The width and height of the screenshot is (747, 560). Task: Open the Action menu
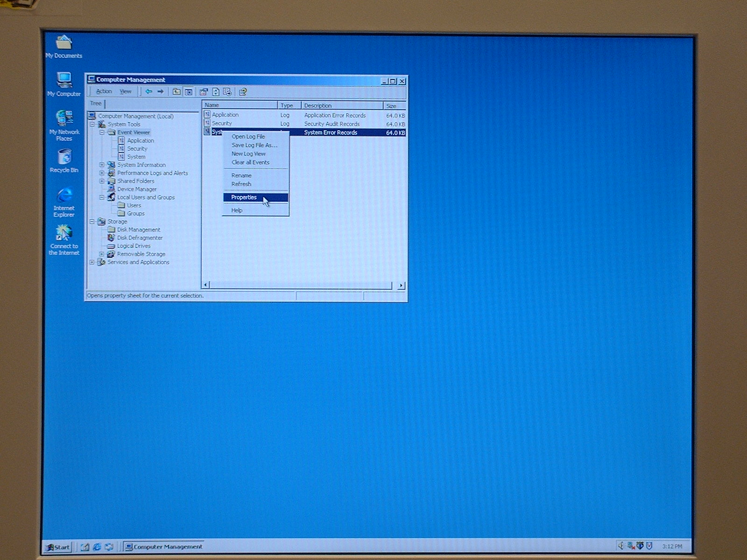[104, 91]
